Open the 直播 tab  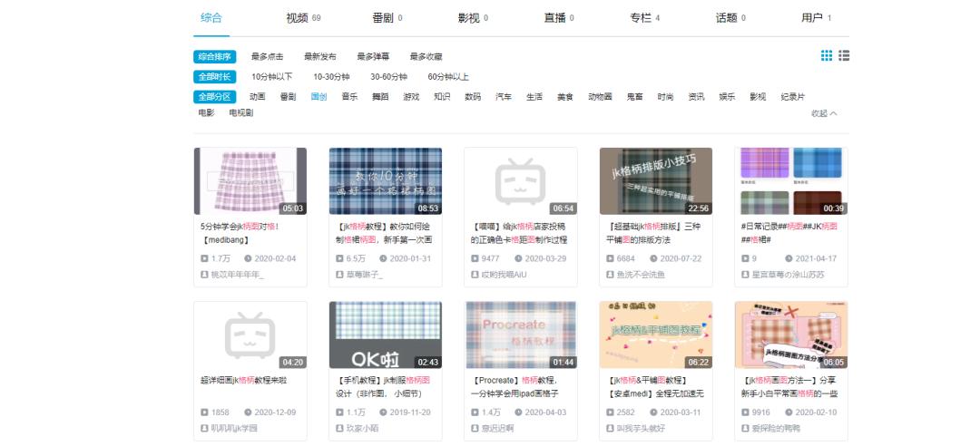[559, 18]
